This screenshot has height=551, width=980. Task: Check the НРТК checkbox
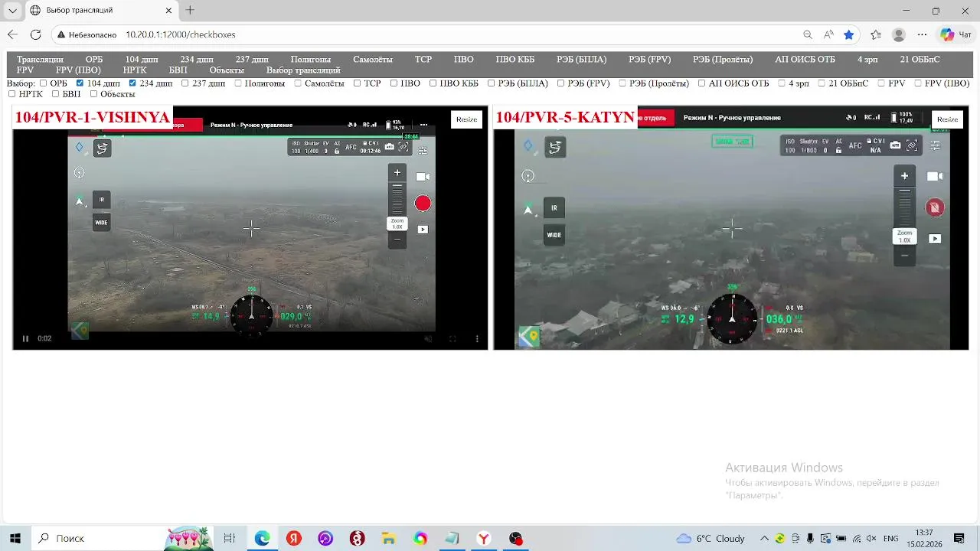[x=11, y=94]
